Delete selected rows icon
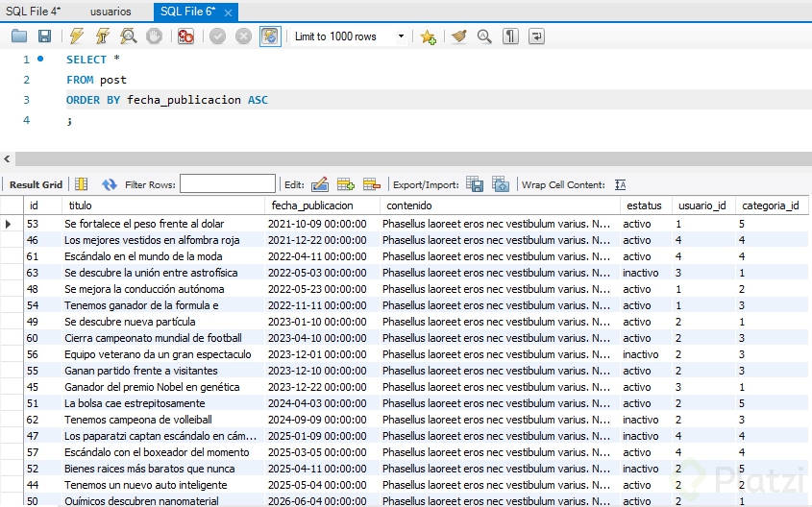This screenshot has width=812, height=507. point(372,184)
